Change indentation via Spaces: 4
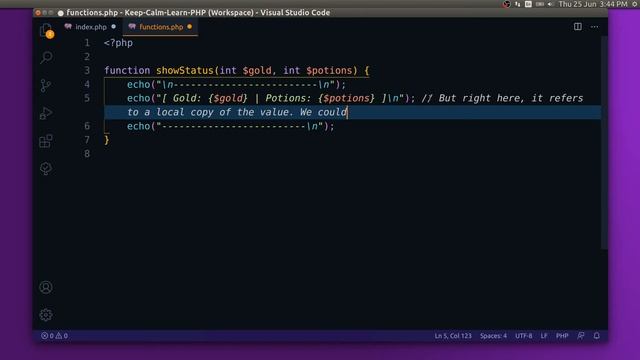The width and height of the screenshot is (640, 360). 493,336
